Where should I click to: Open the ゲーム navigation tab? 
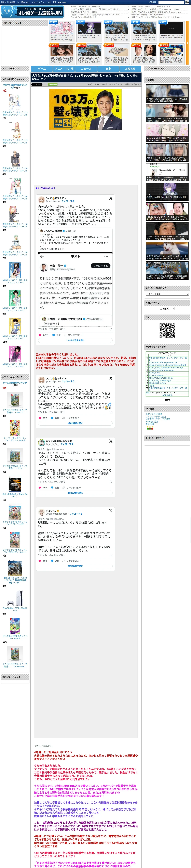click(42, 68)
